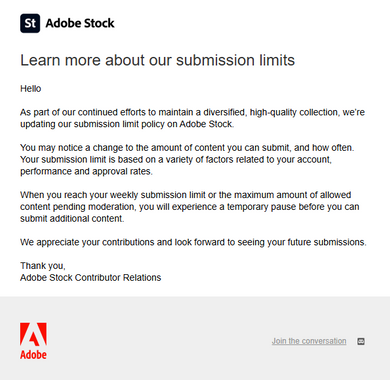Click the Thank you sign-off line

pyautogui.click(x=43, y=266)
